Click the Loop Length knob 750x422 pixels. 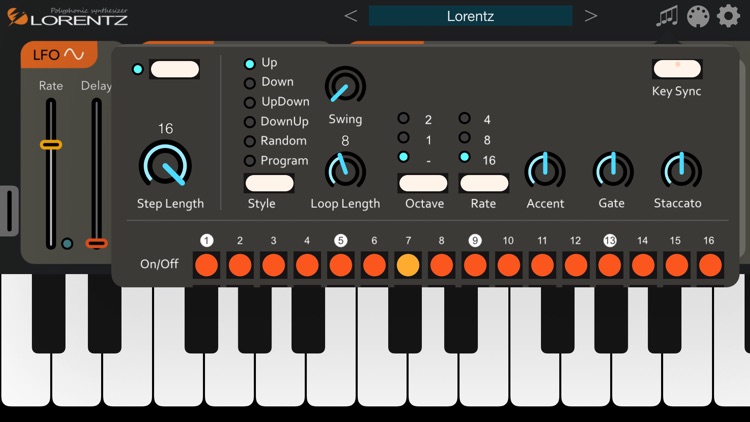click(x=345, y=172)
